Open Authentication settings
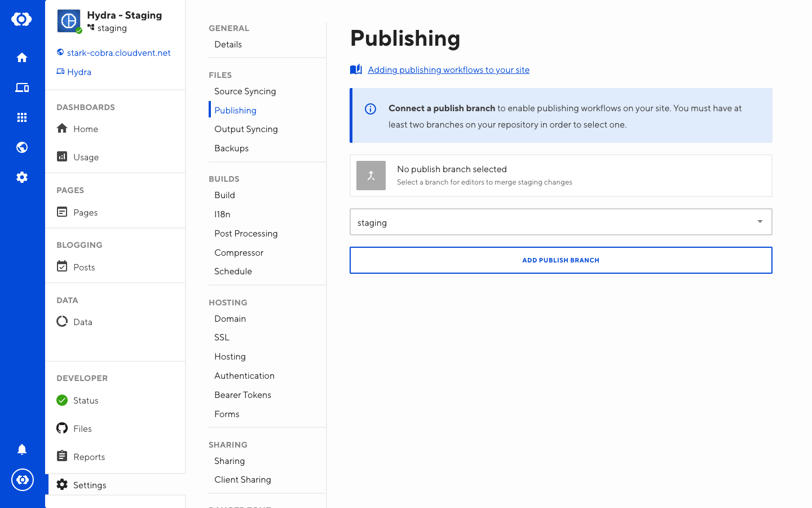The width and height of the screenshot is (812, 508). [244, 376]
